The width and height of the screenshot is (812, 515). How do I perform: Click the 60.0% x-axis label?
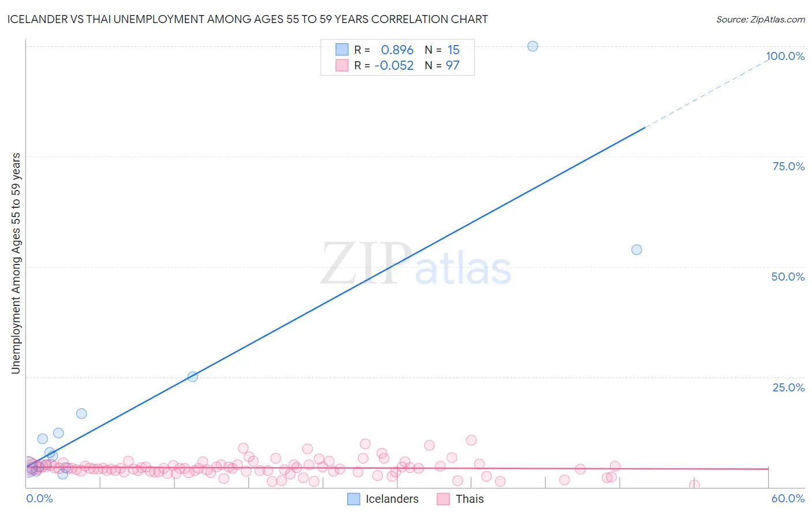click(788, 498)
